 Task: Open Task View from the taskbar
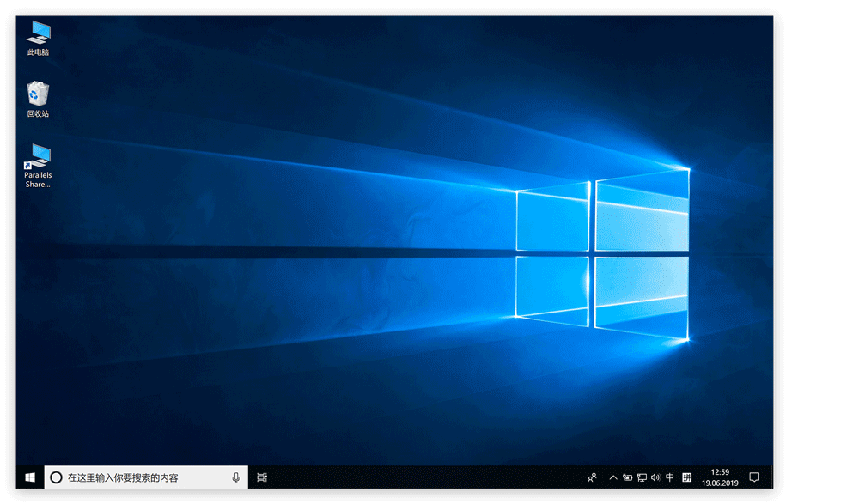(262, 477)
